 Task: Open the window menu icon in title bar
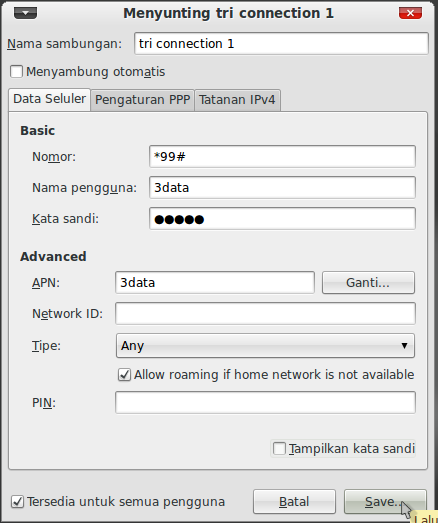25,13
